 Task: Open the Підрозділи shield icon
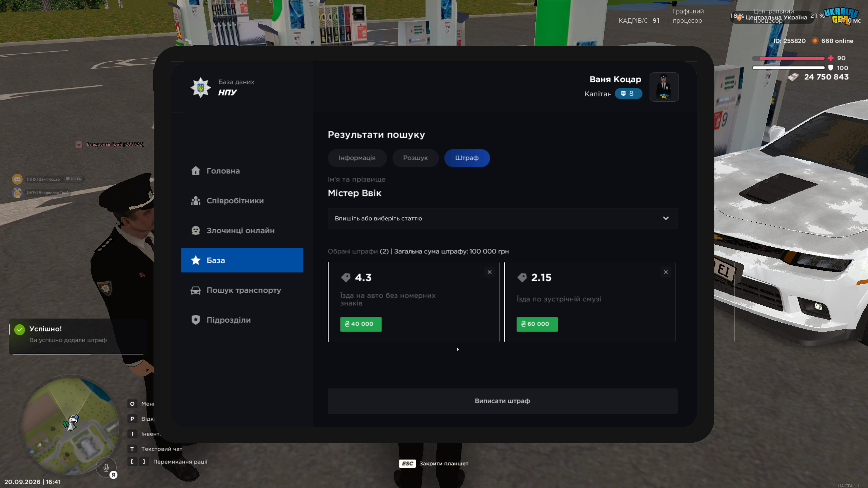(196, 320)
